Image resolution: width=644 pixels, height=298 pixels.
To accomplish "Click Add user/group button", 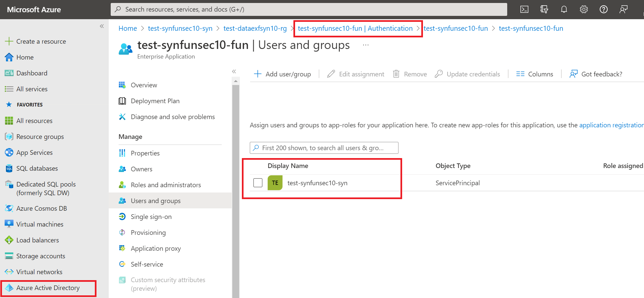I will coord(282,74).
